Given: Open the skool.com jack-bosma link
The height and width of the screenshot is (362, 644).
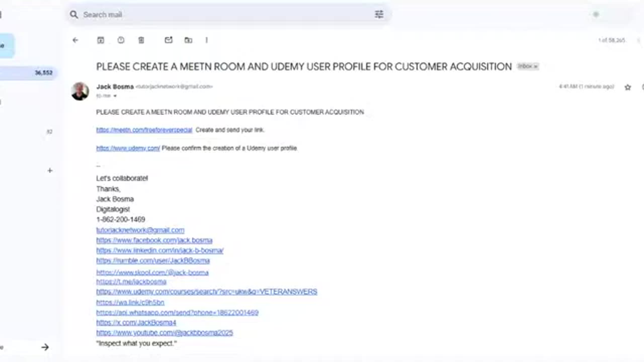Looking at the screenshot, I should coord(152,273).
